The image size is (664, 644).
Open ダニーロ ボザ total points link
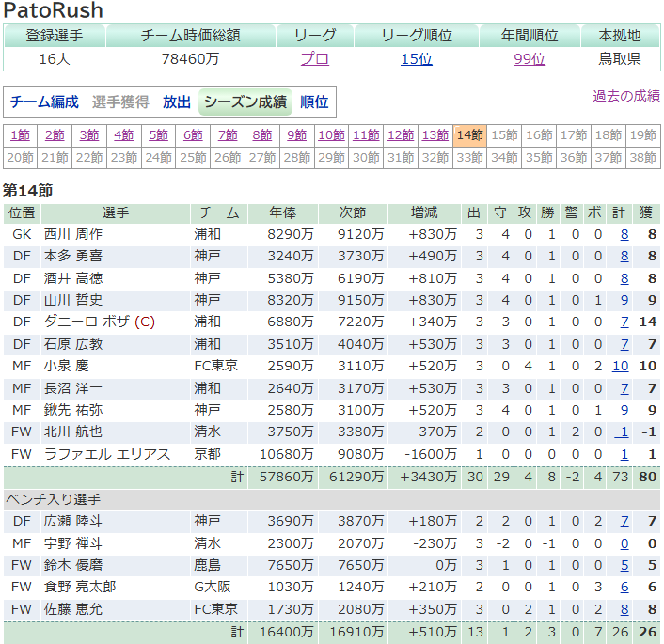(x=624, y=322)
